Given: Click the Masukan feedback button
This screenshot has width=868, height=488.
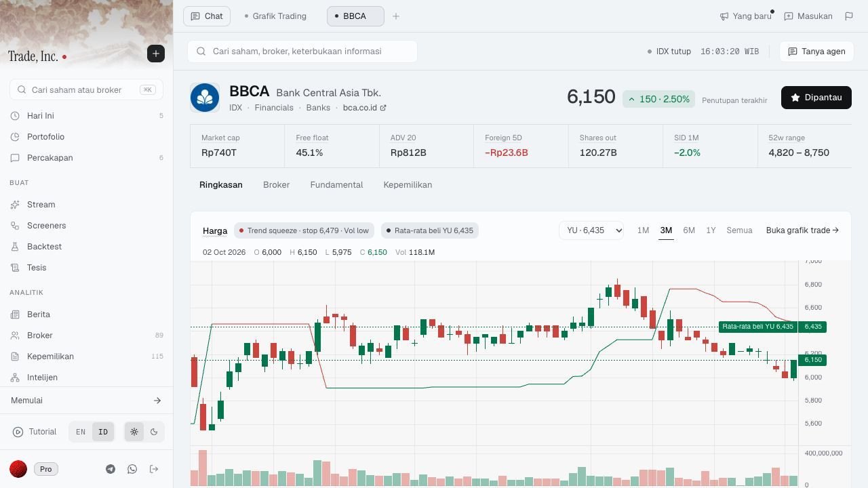Looking at the screenshot, I should (808, 16).
